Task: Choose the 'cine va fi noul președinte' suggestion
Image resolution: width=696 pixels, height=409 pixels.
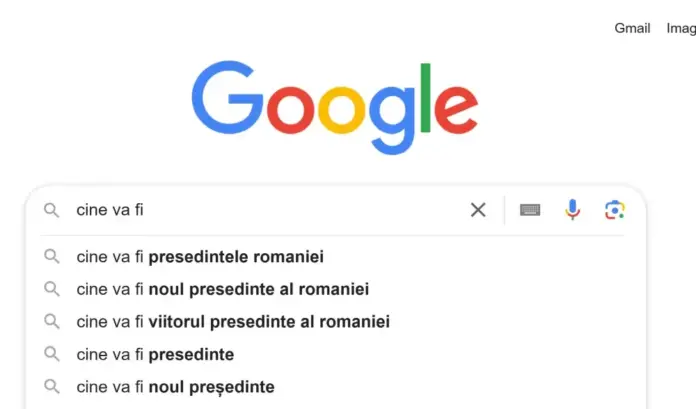Action: click(x=175, y=386)
